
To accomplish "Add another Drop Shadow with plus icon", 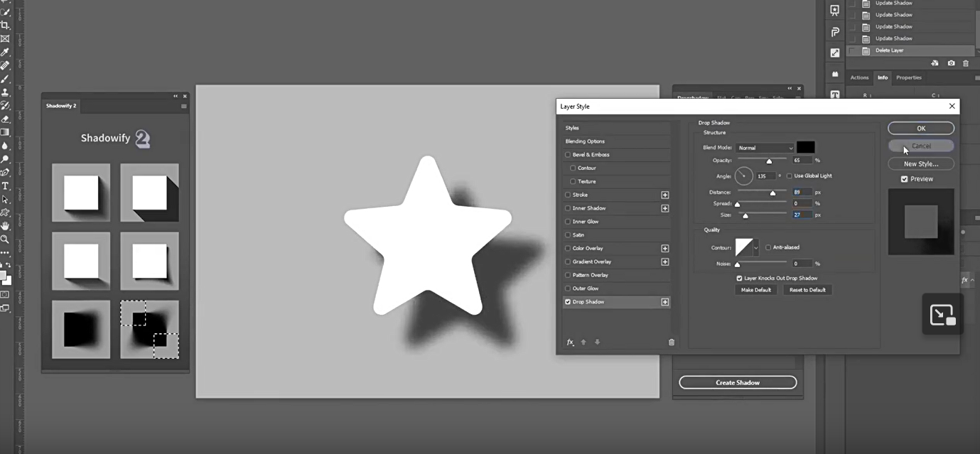I will click(x=665, y=302).
